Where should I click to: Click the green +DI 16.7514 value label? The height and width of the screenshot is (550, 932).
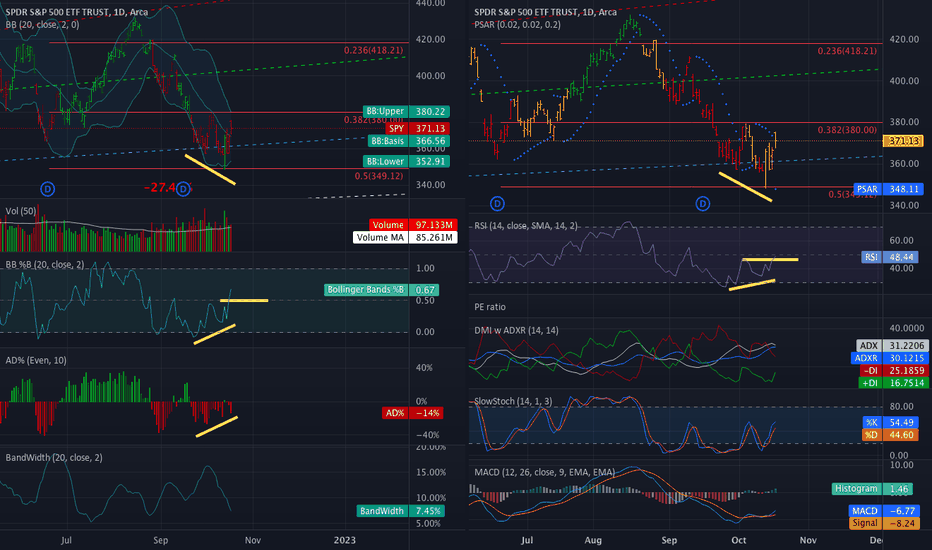[894, 383]
